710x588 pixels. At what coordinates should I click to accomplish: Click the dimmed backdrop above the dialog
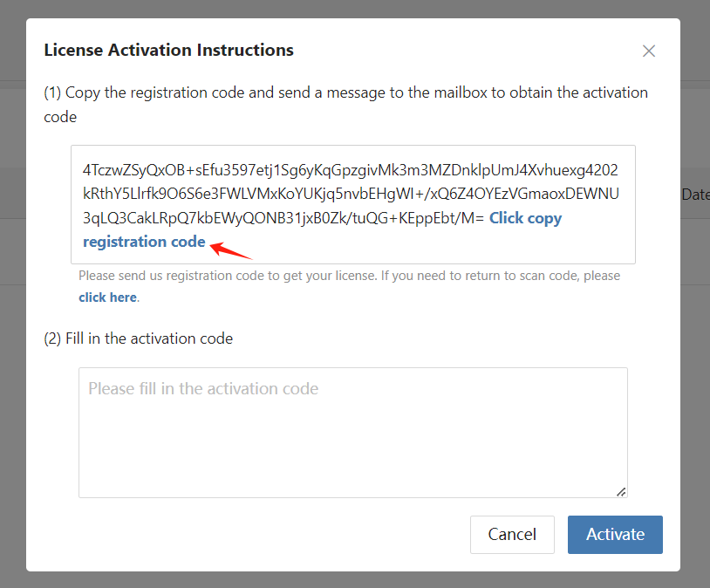coord(349,9)
